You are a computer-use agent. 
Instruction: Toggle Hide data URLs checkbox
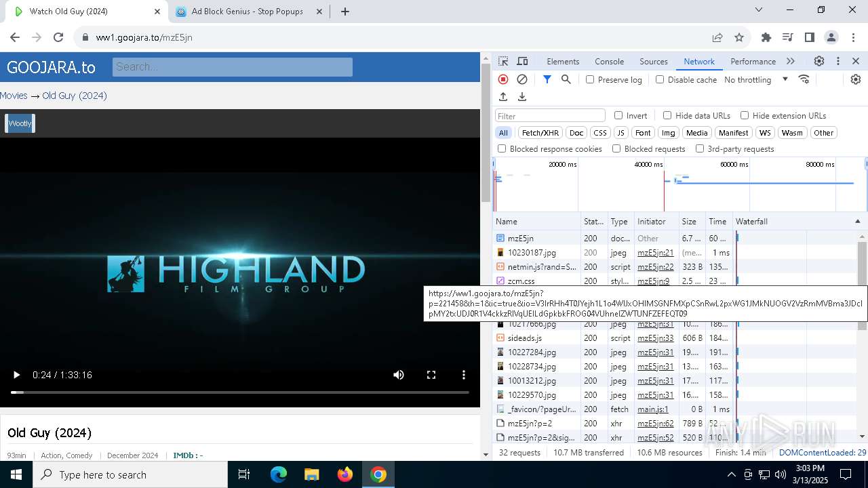click(667, 115)
